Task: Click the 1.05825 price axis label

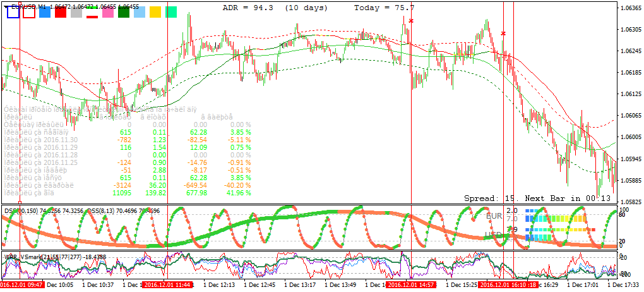Action: [x=631, y=202]
